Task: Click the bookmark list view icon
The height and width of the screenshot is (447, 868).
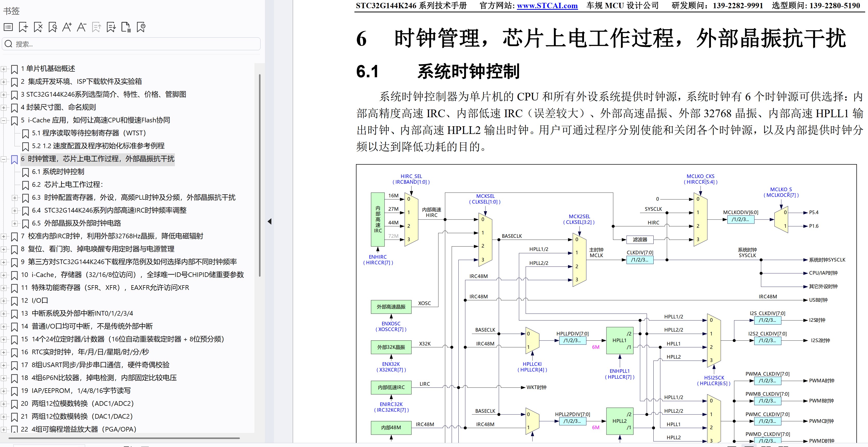Action: [x=9, y=27]
